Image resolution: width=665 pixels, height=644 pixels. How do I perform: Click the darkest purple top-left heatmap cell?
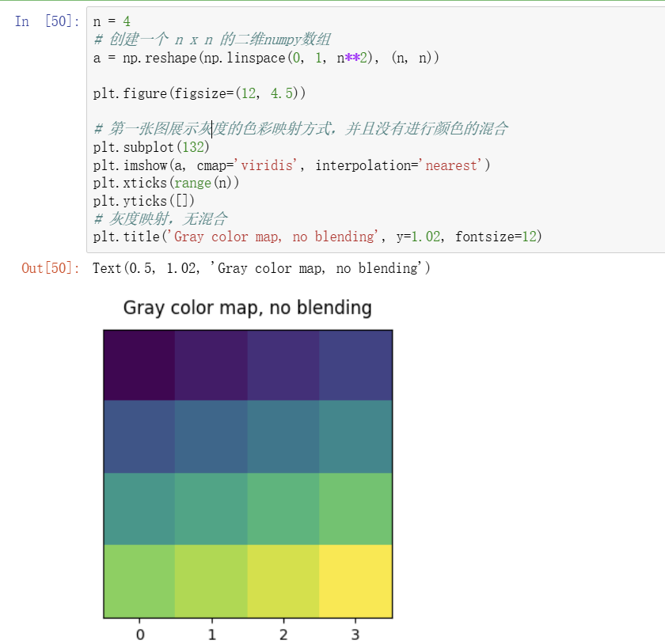coord(139,366)
